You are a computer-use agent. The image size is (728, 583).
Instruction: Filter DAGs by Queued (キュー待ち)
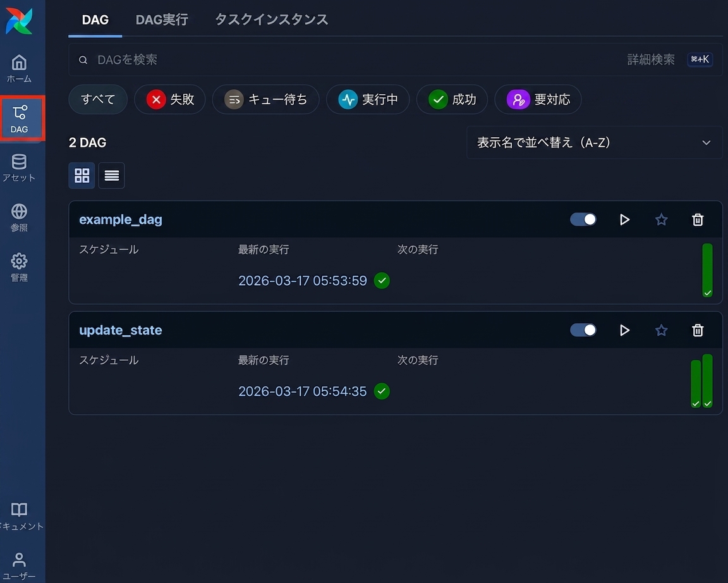[265, 99]
